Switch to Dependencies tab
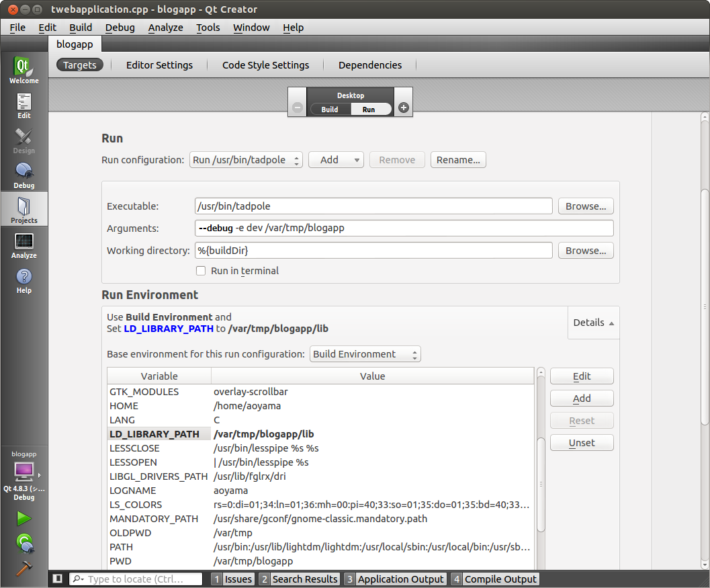This screenshot has height=588, width=710. 370,65
